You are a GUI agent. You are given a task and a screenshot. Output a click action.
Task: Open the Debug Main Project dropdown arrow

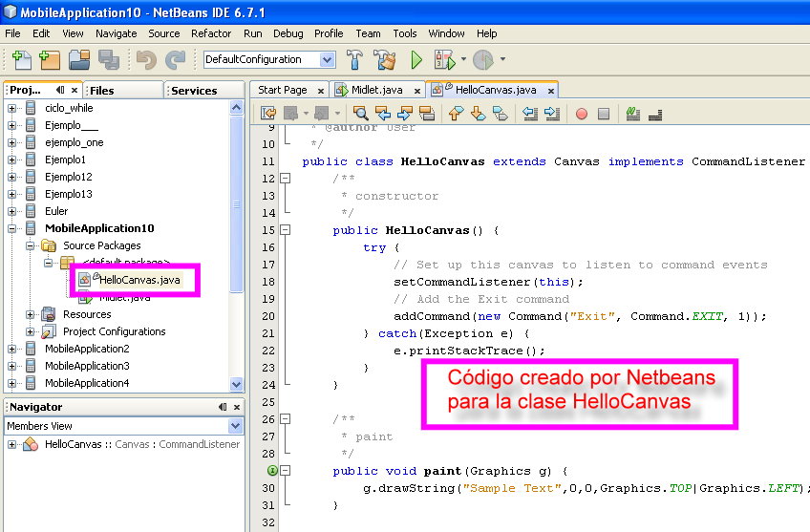point(463,59)
